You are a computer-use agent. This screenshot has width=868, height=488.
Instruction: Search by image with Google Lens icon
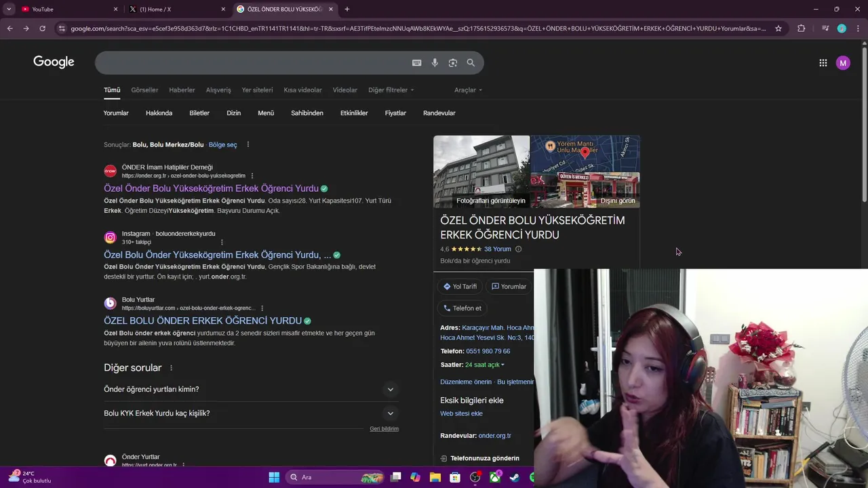(x=453, y=62)
